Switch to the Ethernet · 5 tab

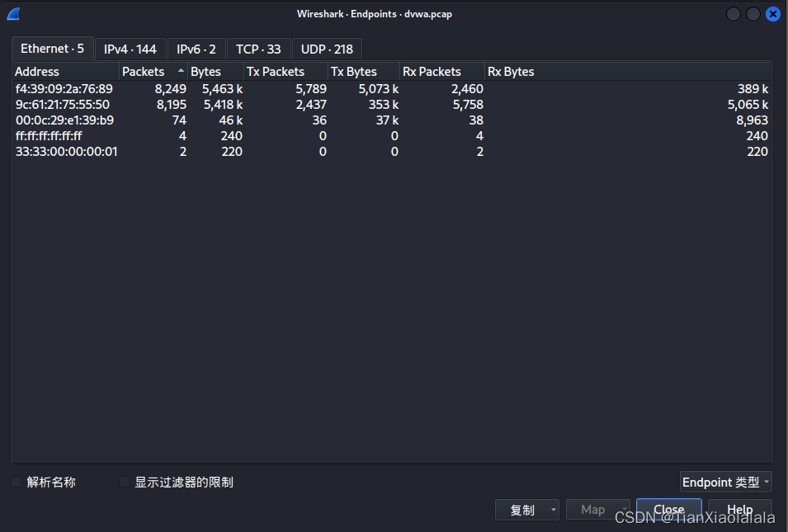click(52, 49)
